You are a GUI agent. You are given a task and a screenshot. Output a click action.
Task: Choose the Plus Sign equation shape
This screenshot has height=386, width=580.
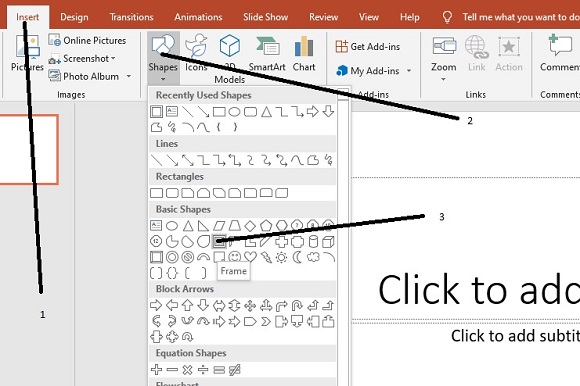pyautogui.click(x=156, y=369)
